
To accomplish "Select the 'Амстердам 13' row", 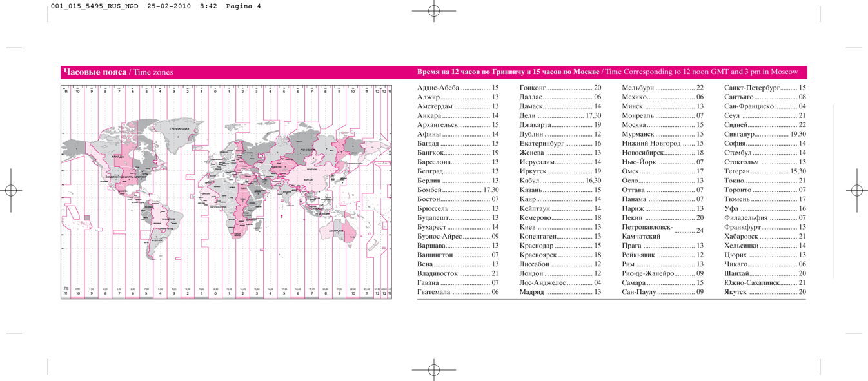I will [458, 106].
